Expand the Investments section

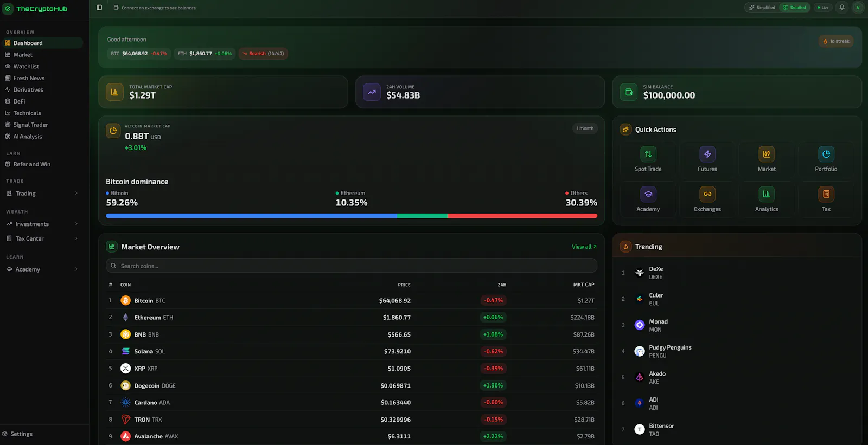tap(42, 224)
